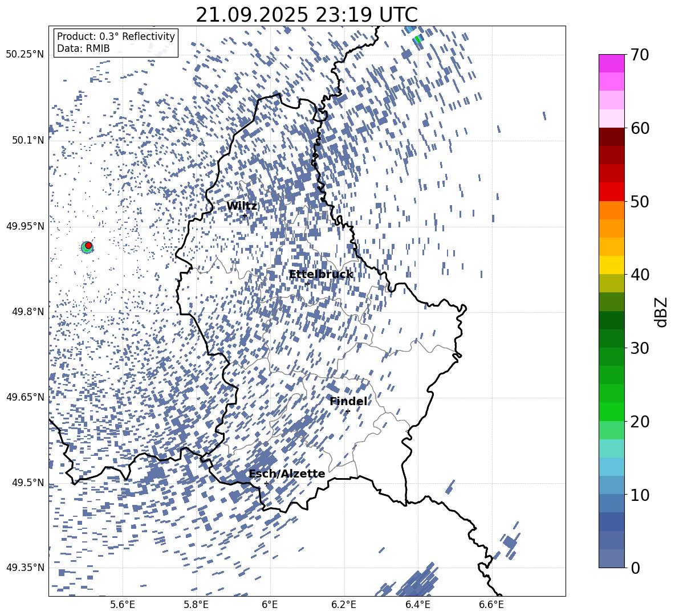Click the 49.35°N latitude label

point(25,568)
